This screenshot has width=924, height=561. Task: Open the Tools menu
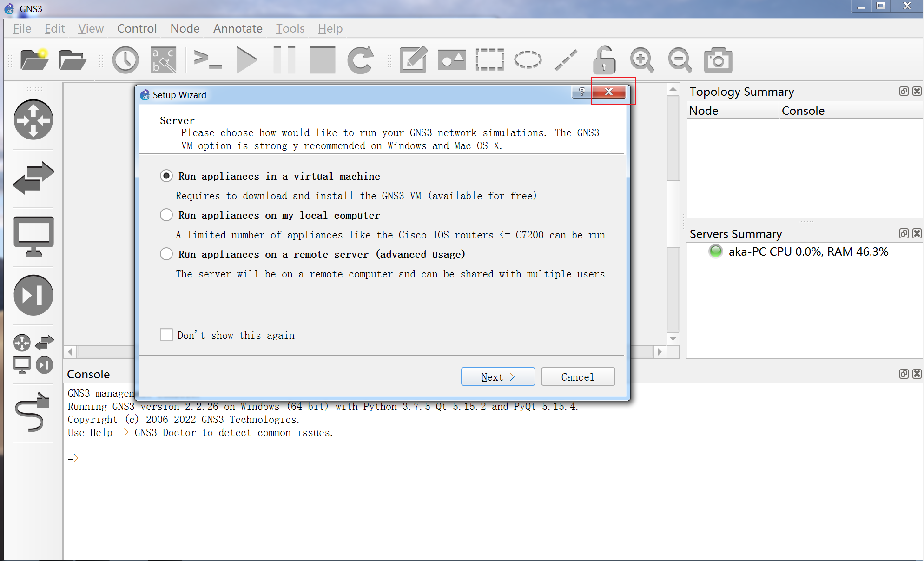pyautogui.click(x=290, y=28)
